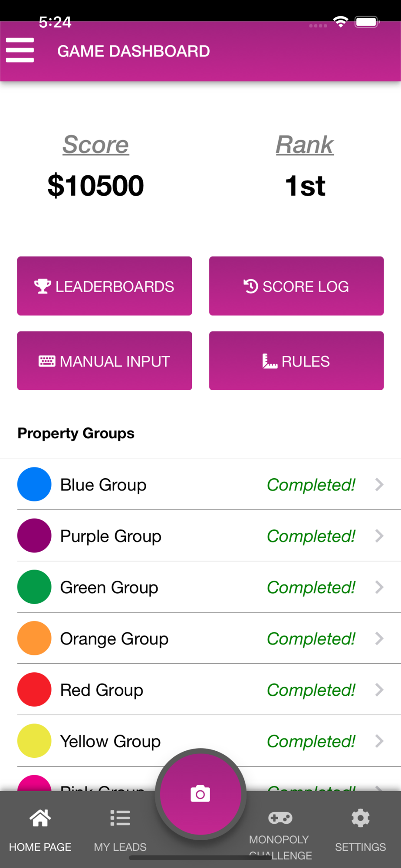Tap the gamepad Monopoly Challenge icon

(x=280, y=818)
